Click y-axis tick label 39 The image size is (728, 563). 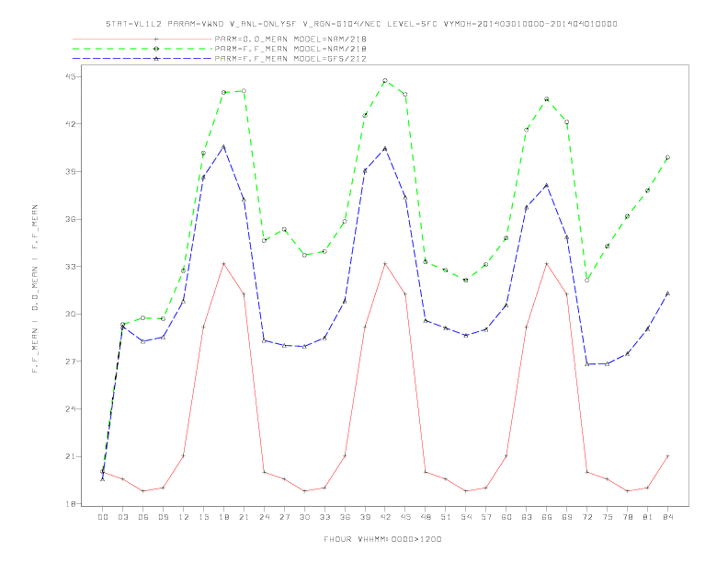(x=70, y=172)
